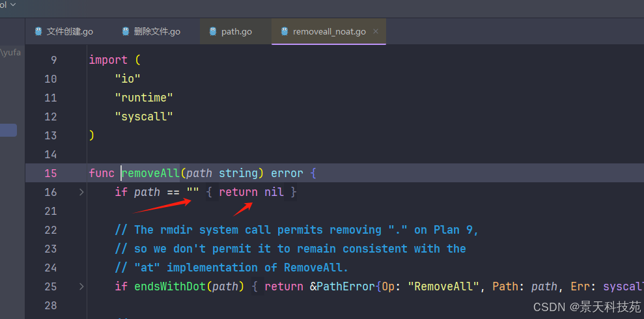Click line number 15 in the gutter
This screenshot has height=319, width=644.
click(x=50, y=173)
